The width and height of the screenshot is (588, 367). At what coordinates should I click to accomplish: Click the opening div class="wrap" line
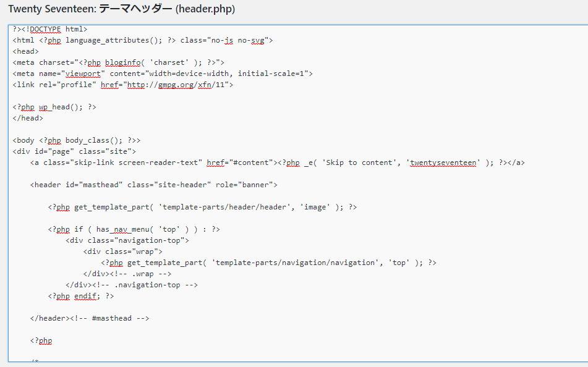coord(123,251)
